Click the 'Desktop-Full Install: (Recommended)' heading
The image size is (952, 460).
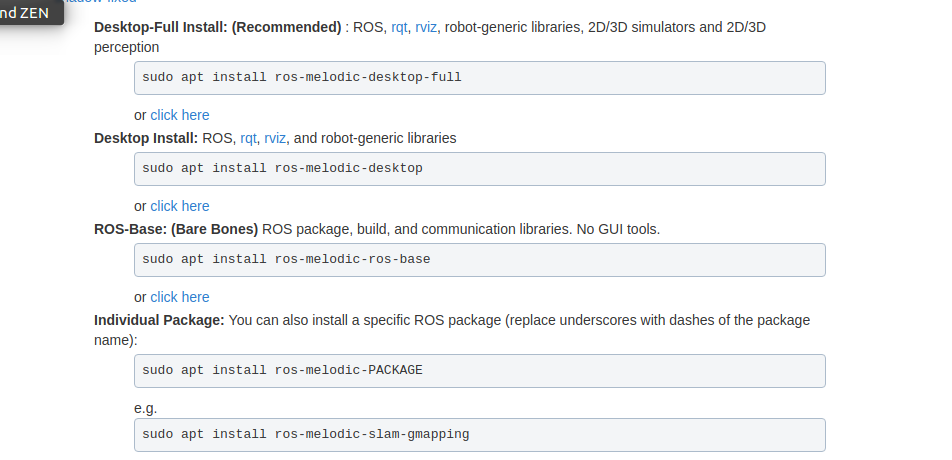pos(217,27)
